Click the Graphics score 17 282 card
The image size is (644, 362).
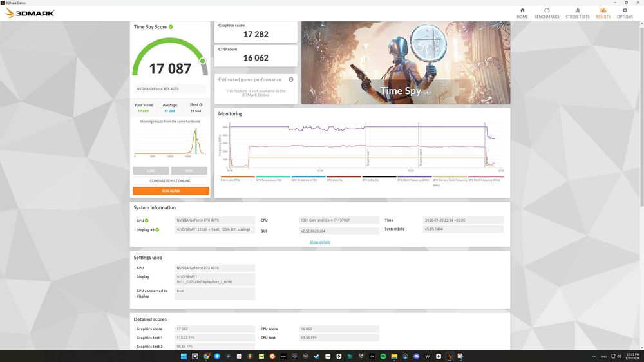point(256,32)
